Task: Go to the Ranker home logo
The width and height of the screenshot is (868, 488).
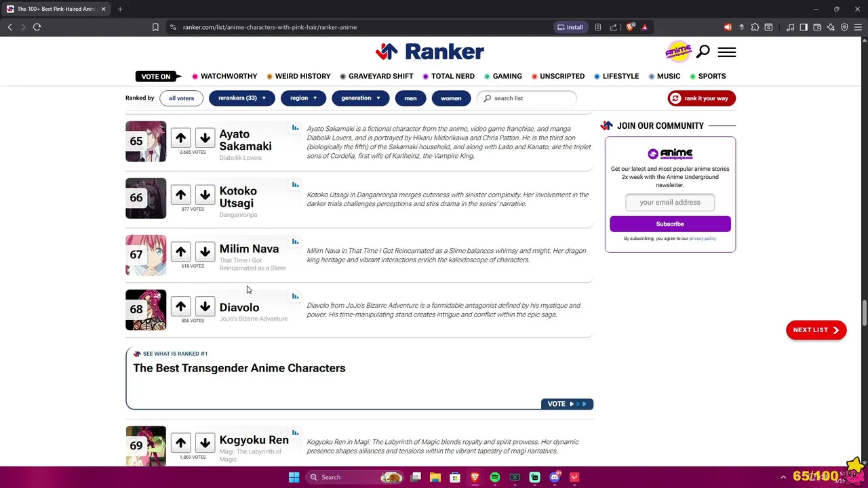Action: click(x=429, y=52)
